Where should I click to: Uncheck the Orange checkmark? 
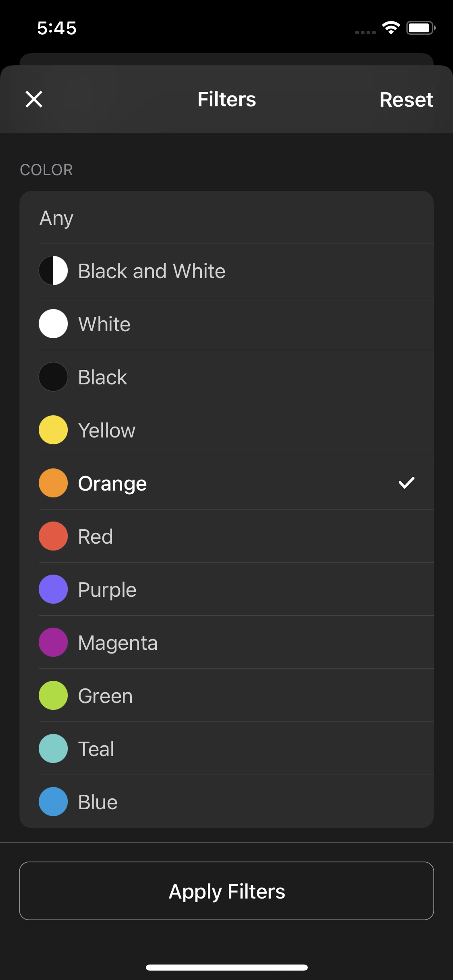(406, 483)
